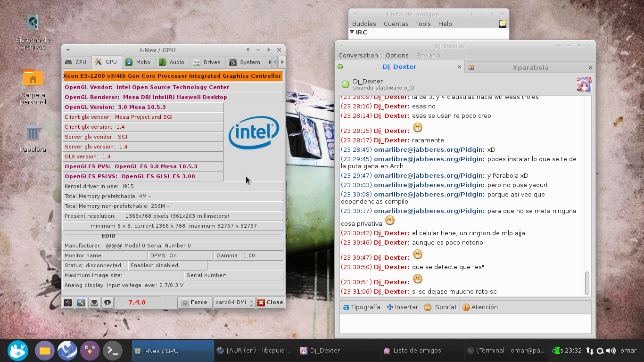Click the Force button
The height and width of the screenshot is (362, 644).
click(195, 303)
